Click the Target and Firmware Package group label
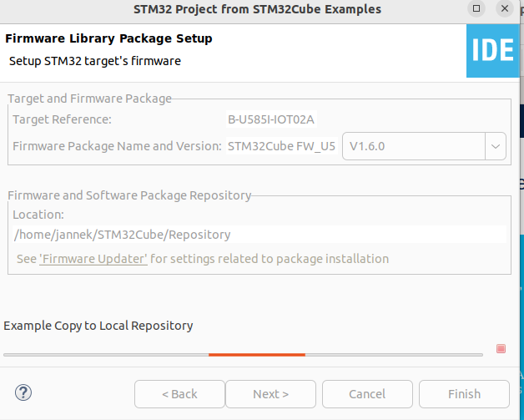This screenshot has width=524, height=420. pos(89,99)
